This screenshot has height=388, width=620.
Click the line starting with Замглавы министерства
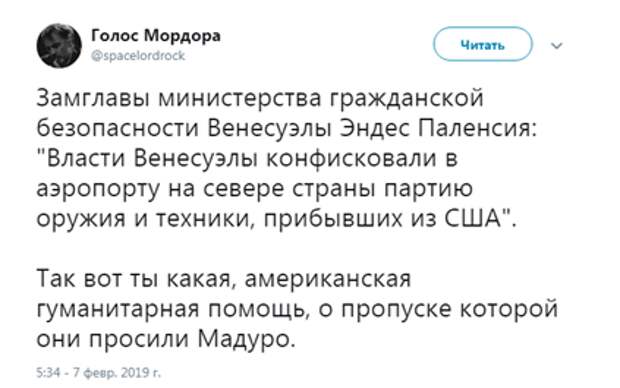(x=260, y=98)
